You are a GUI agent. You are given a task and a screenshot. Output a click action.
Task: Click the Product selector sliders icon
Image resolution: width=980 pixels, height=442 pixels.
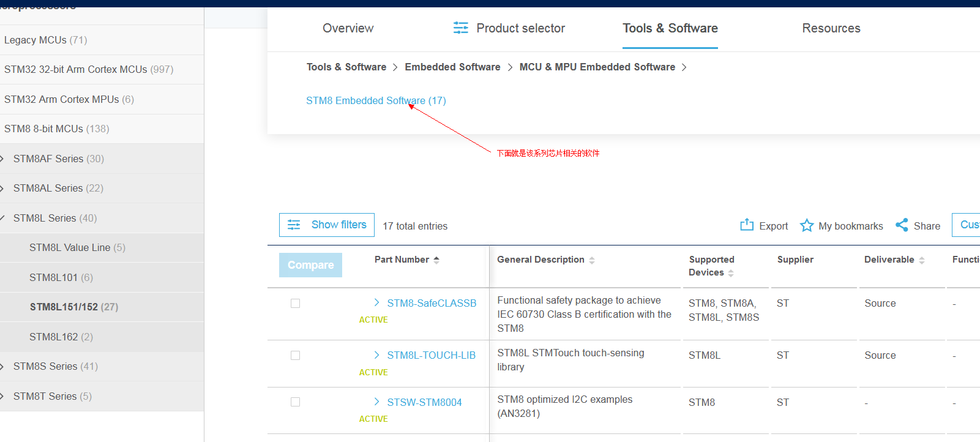460,28
